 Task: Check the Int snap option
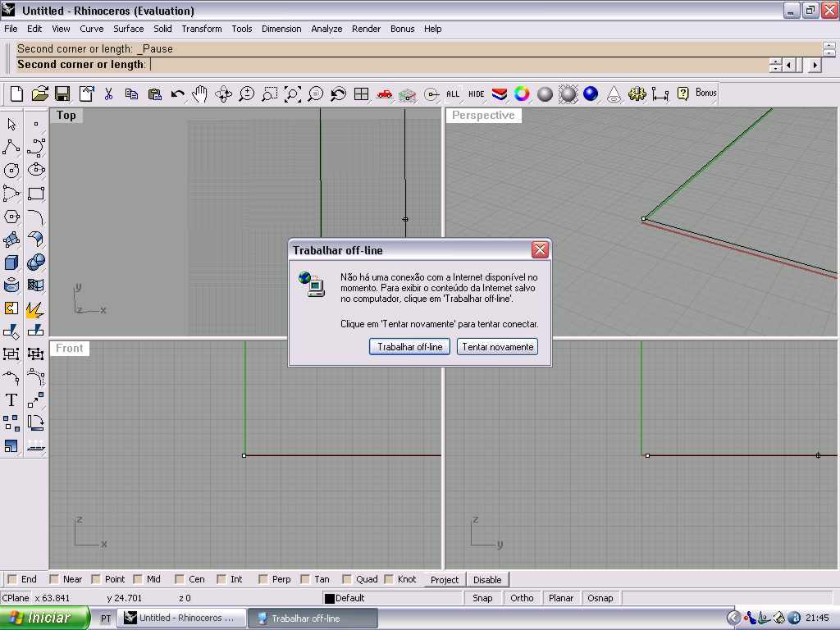coord(221,579)
